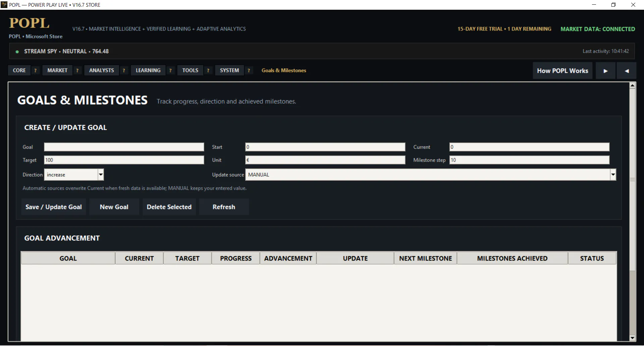Click the scrollbar up arrow
644x346 pixels.
pos(632,85)
